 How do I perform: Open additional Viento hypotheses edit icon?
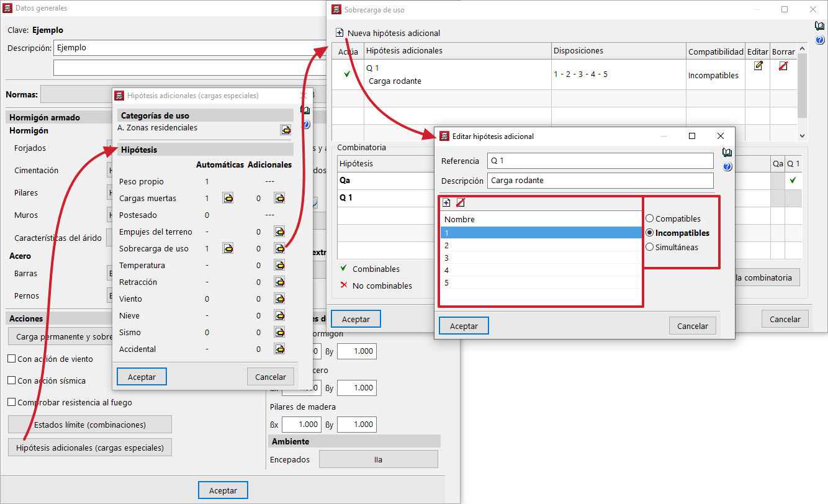pyautogui.click(x=280, y=299)
